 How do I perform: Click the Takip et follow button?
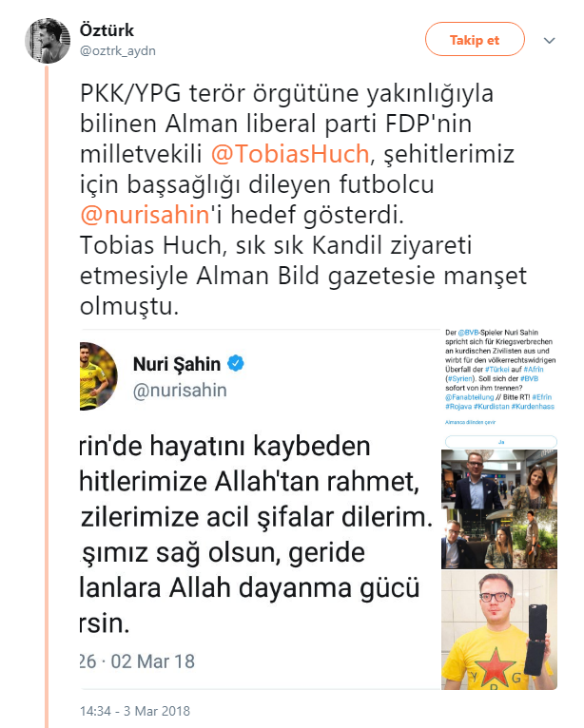click(475, 40)
